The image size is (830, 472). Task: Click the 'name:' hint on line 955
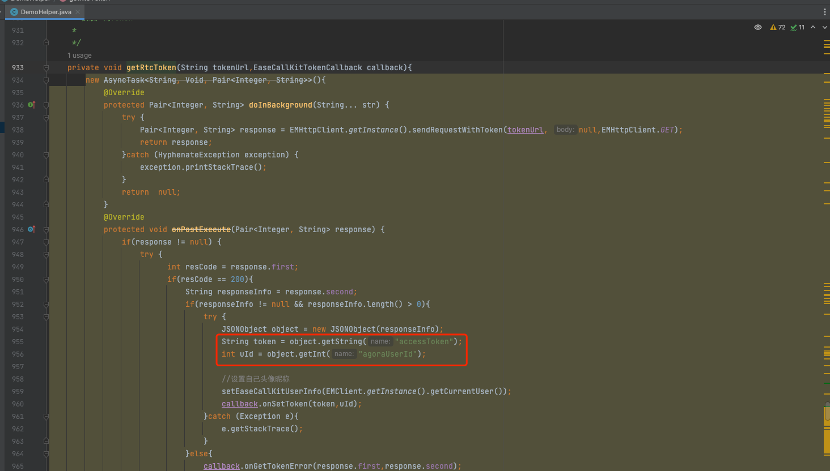coord(380,342)
